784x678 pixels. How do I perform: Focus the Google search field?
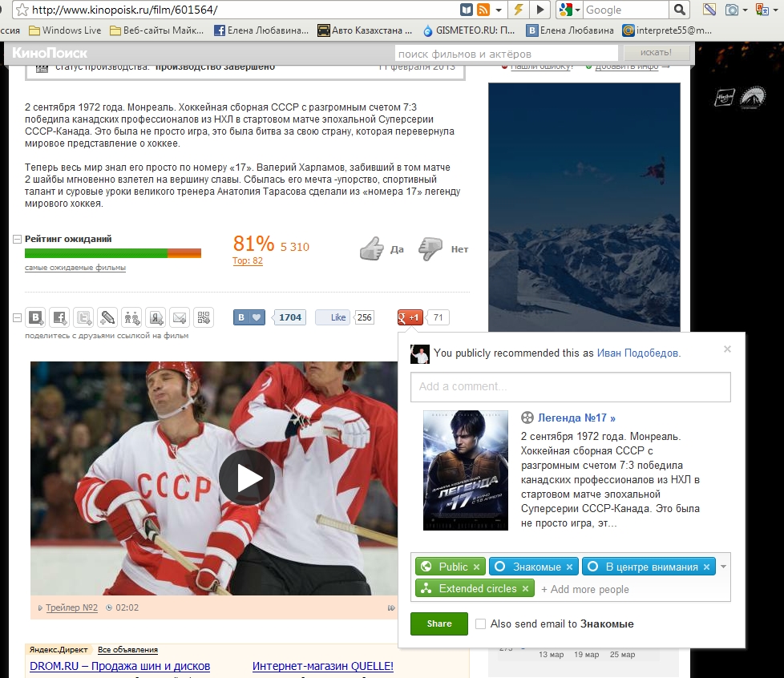click(626, 10)
